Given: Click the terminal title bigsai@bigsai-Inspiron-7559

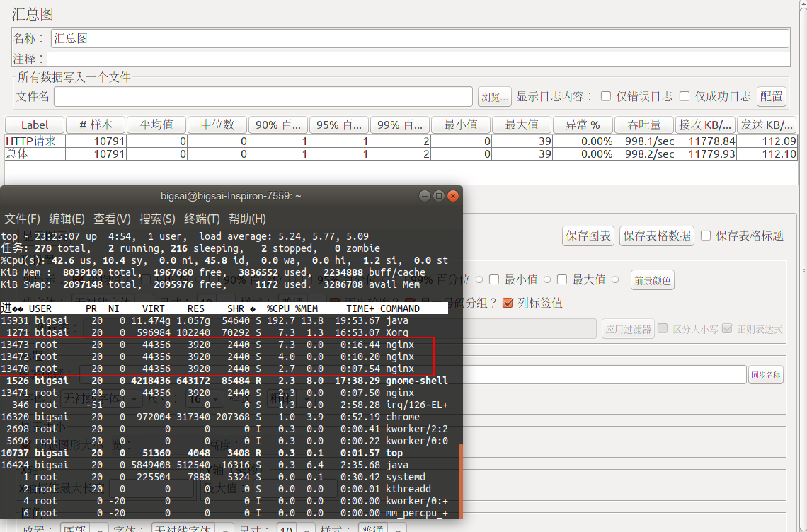Looking at the screenshot, I should pos(231,196).
